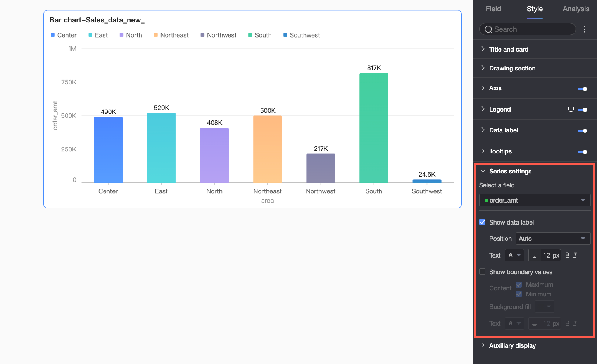Switch to the Field tab
597x364 pixels.
pyautogui.click(x=493, y=9)
